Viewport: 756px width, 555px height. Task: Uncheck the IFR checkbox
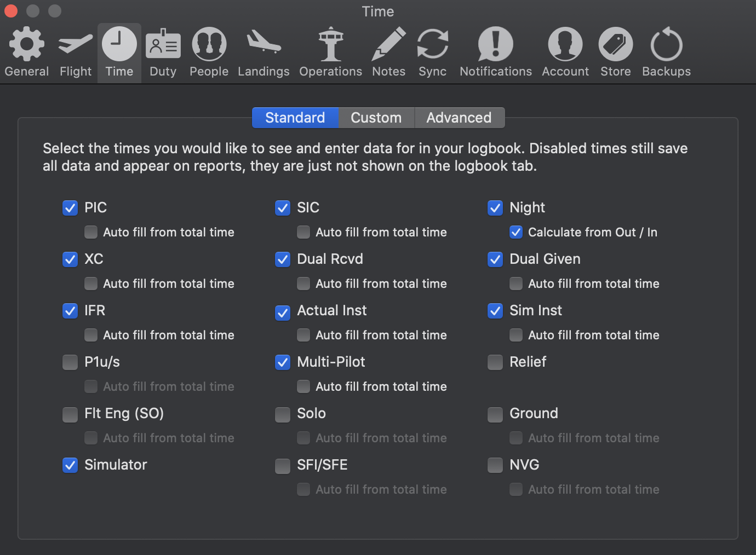[x=70, y=311]
